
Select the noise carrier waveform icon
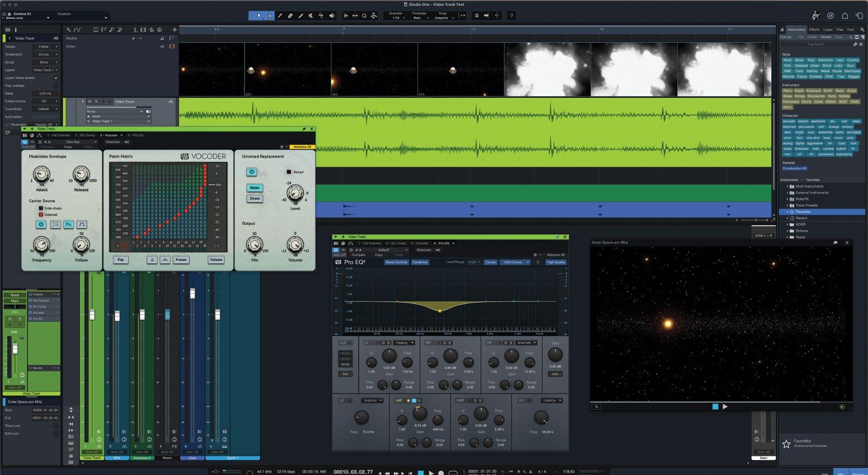coord(55,224)
